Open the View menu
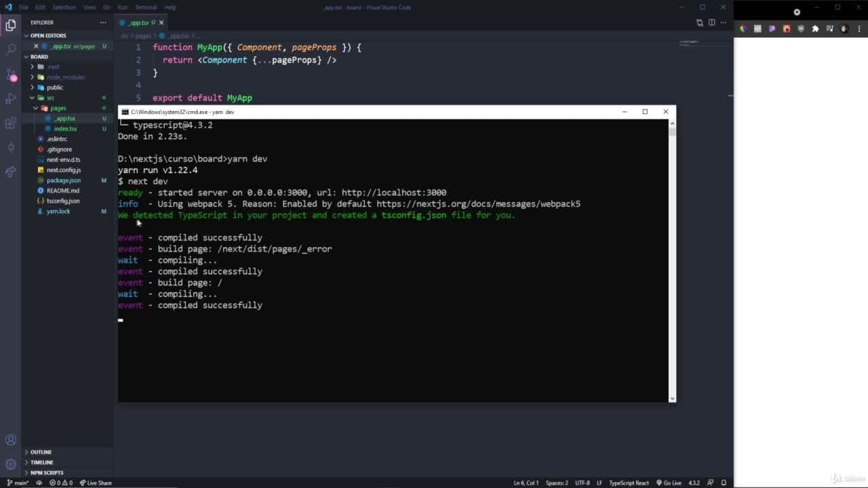The image size is (868, 488). coord(89,7)
